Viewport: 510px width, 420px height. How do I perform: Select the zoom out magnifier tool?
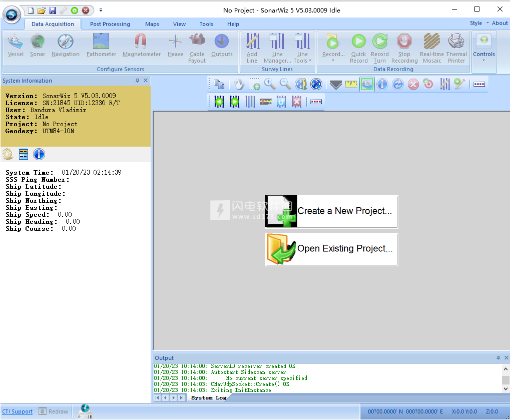click(x=285, y=84)
